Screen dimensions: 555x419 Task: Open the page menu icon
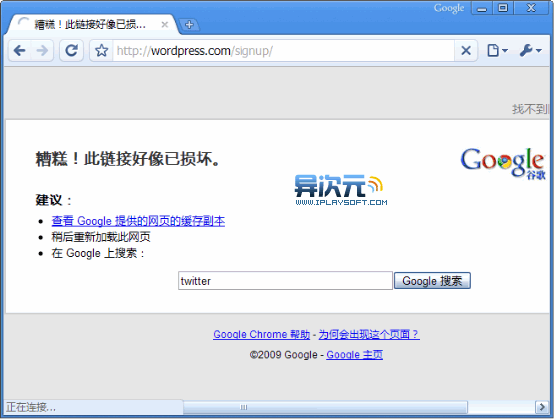[497, 51]
